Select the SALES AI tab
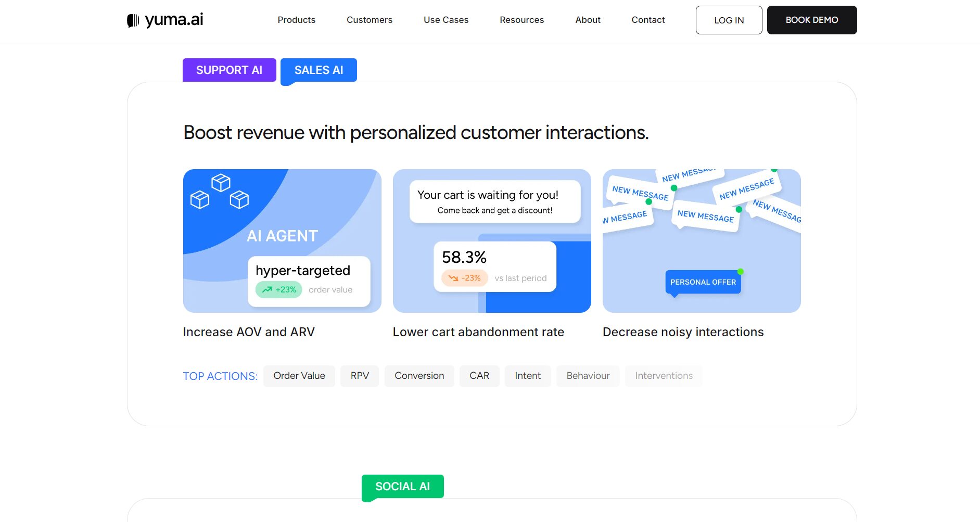This screenshot has height=522, width=980. pyautogui.click(x=319, y=70)
